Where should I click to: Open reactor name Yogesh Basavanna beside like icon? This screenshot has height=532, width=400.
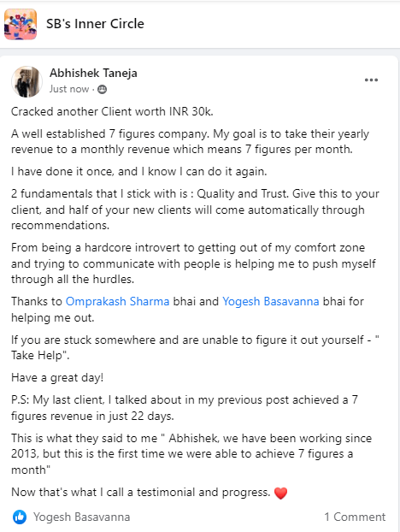pos(82,517)
